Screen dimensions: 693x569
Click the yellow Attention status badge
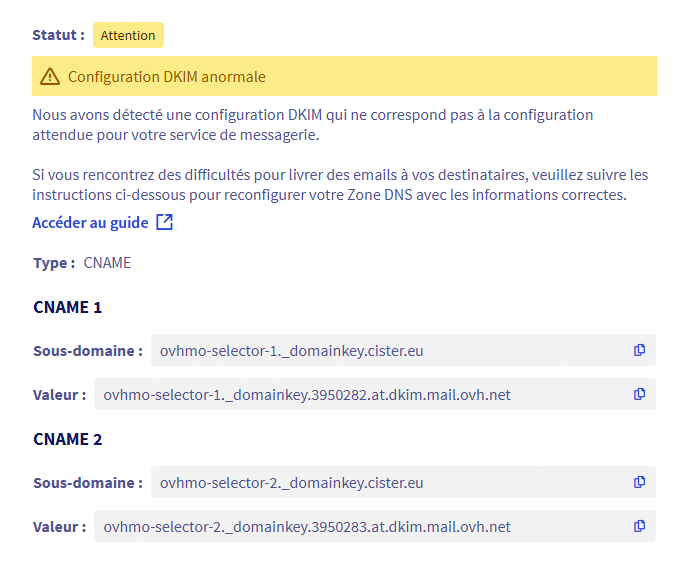pyautogui.click(x=128, y=35)
